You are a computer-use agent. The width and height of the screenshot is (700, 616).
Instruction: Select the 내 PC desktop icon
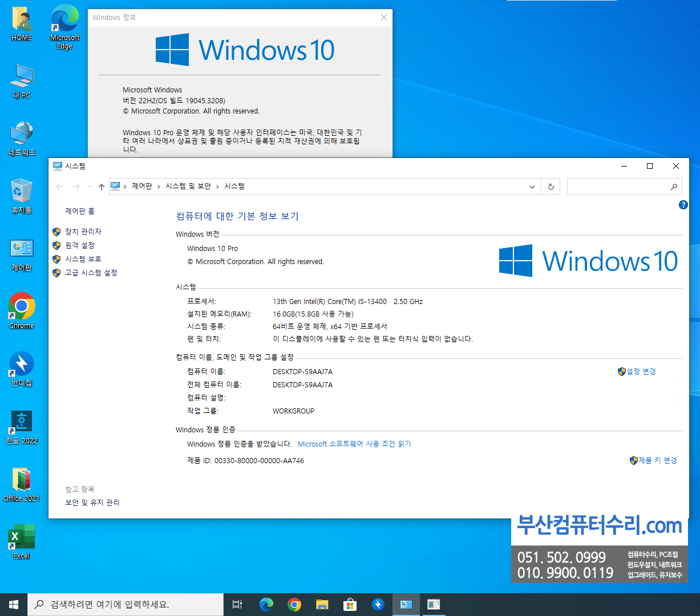click(x=22, y=82)
